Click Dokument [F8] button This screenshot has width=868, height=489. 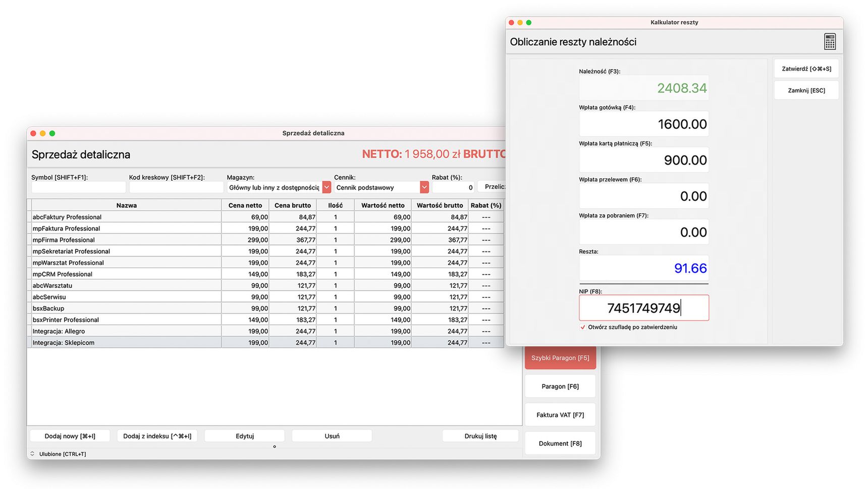pos(560,444)
